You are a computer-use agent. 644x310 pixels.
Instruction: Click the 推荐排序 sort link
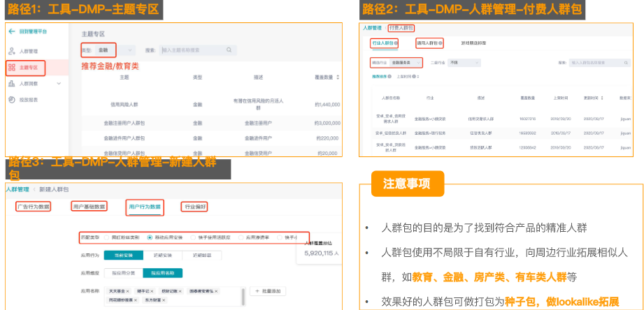(380, 76)
